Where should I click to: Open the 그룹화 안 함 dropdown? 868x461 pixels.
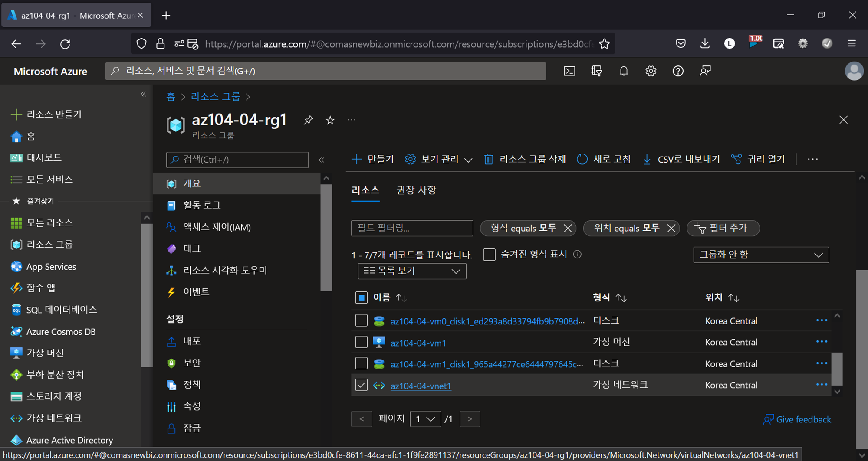pyautogui.click(x=761, y=255)
